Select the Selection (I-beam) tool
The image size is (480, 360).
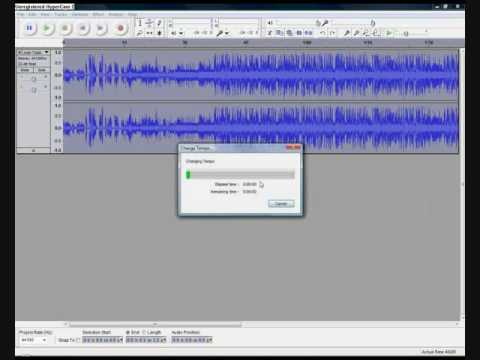[140, 23]
